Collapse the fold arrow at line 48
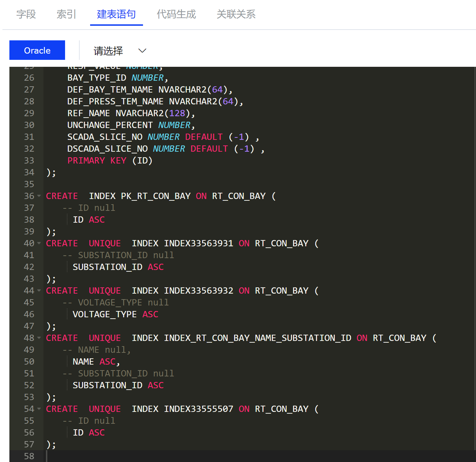This screenshot has height=462, width=476. coord(39,338)
